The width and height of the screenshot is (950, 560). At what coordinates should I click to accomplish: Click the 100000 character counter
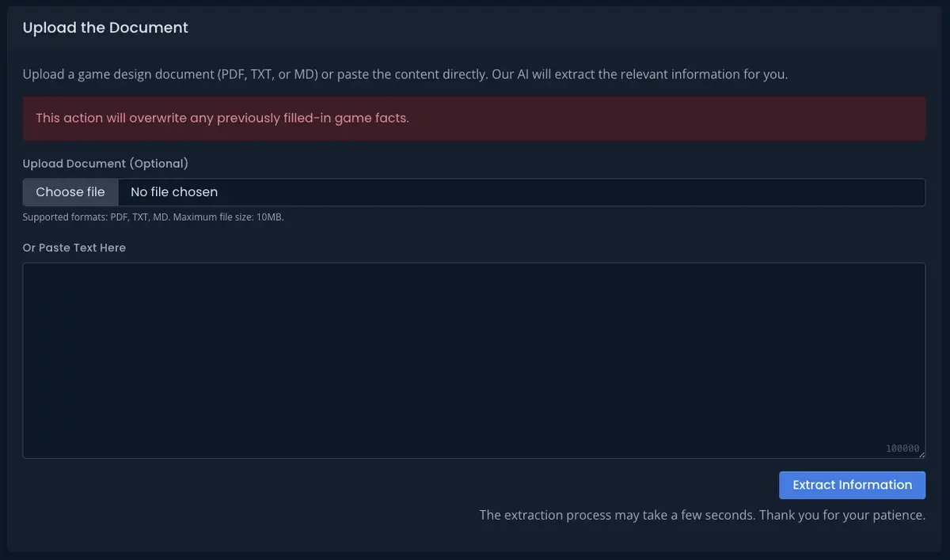(902, 448)
